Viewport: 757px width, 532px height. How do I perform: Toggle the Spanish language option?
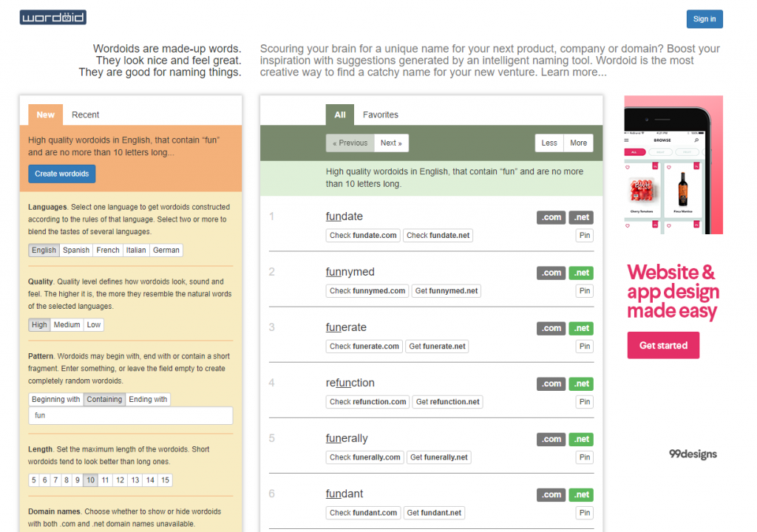point(75,250)
